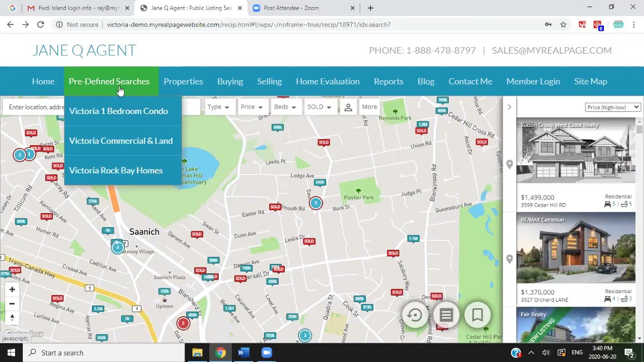Open a new browser tab
Viewport: 644px width, 362px height.
click(x=370, y=8)
